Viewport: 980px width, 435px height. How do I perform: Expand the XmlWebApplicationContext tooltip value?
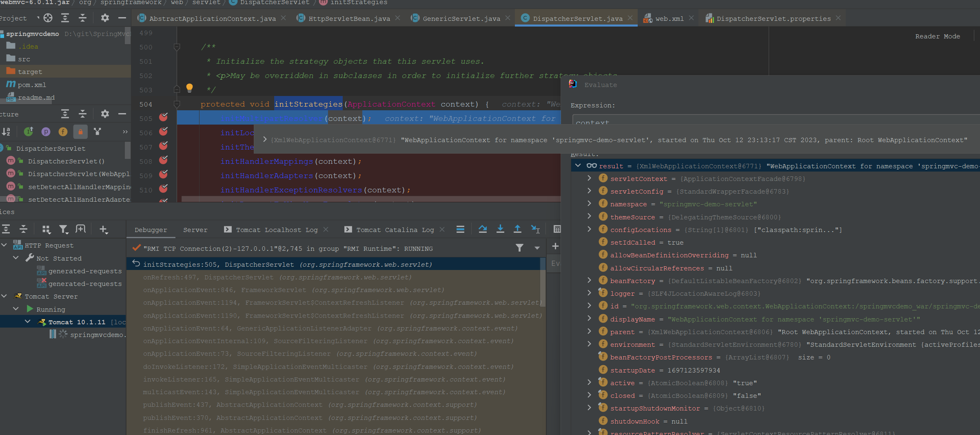[265, 140]
